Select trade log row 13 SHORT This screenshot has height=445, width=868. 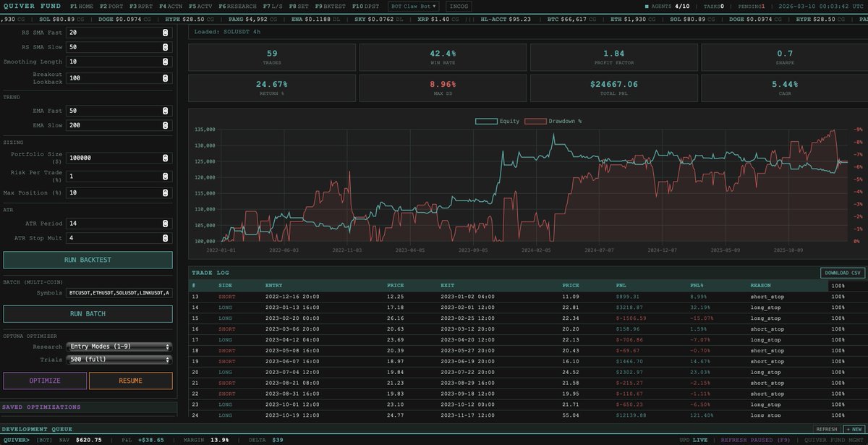[528, 297]
